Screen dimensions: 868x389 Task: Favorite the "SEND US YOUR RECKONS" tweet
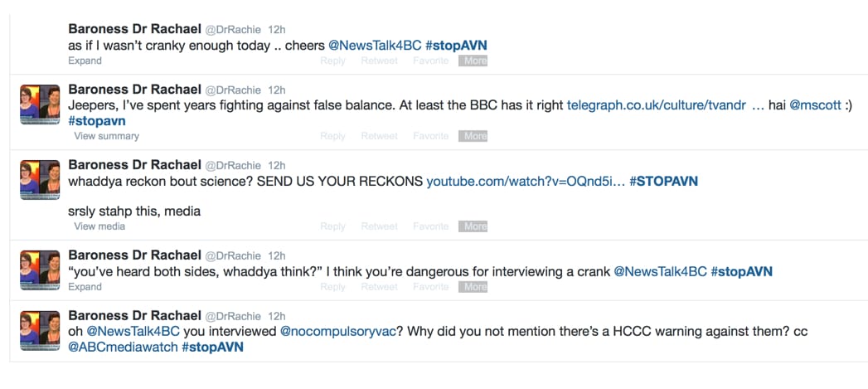pos(430,226)
